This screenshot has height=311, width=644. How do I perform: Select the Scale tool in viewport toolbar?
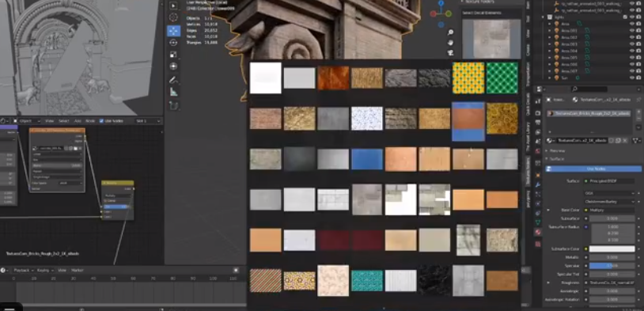pos(173,55)
